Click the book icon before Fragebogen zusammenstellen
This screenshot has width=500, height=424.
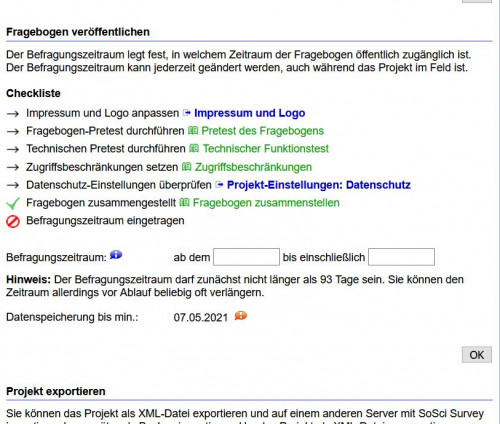coord(184,202)
